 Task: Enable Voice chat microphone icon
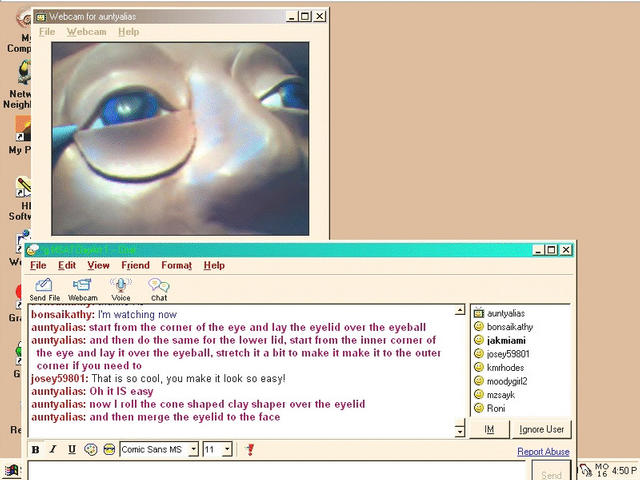pos(120,289)
